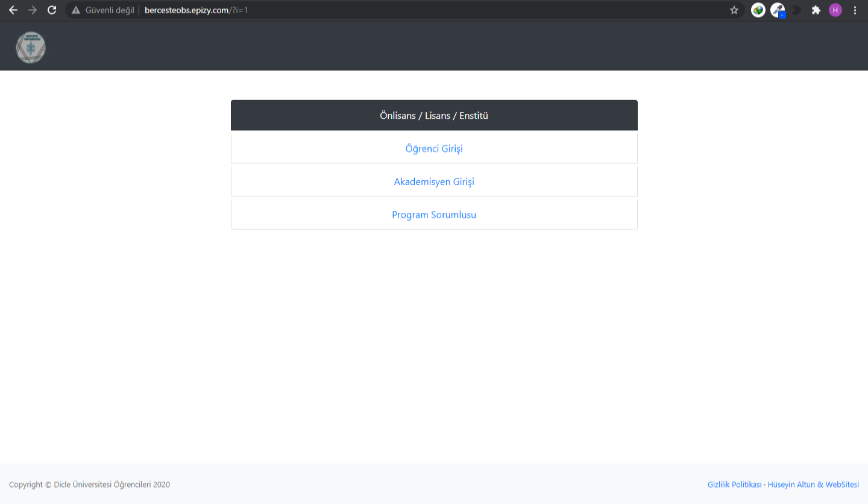This screenshot has height=504, width=868.
Task: Open Chrome's three-dot menu
Action: (855, 10)
